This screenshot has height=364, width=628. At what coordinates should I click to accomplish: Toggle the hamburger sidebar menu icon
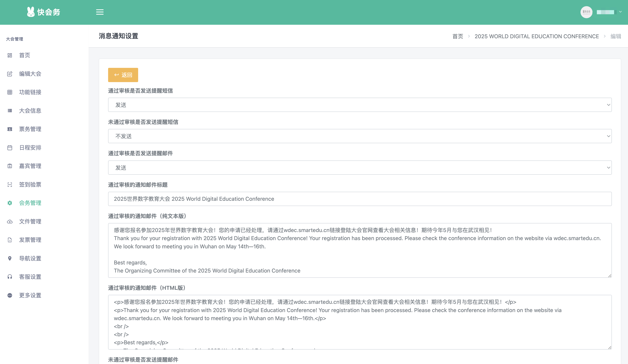coord(100,12)
